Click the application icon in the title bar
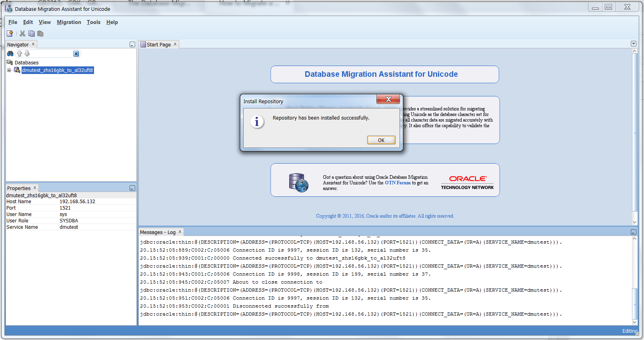The width and height of the screenshot is (644, 340). tap(8, 8)
